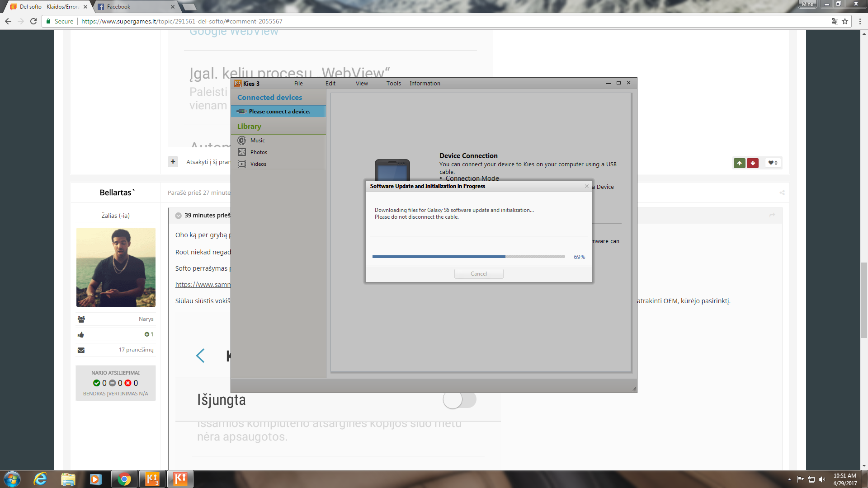Click Bellartas profile avatar image

116,267
